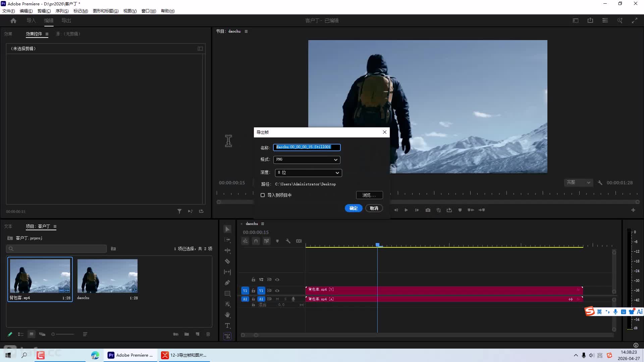This screenshot has width=644, height=362.
Task: Open the Program Monitor button editor plus icon
Action: (x=633, y=210)
